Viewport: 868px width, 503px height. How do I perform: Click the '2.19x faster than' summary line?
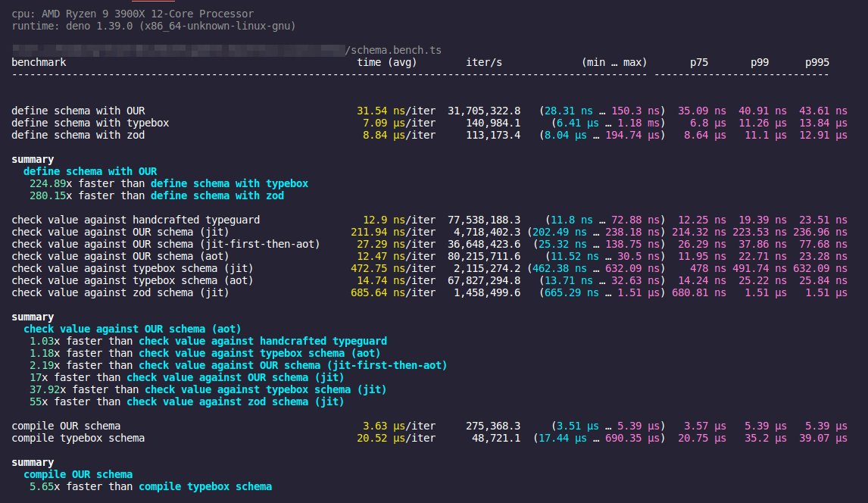[238, 366]
